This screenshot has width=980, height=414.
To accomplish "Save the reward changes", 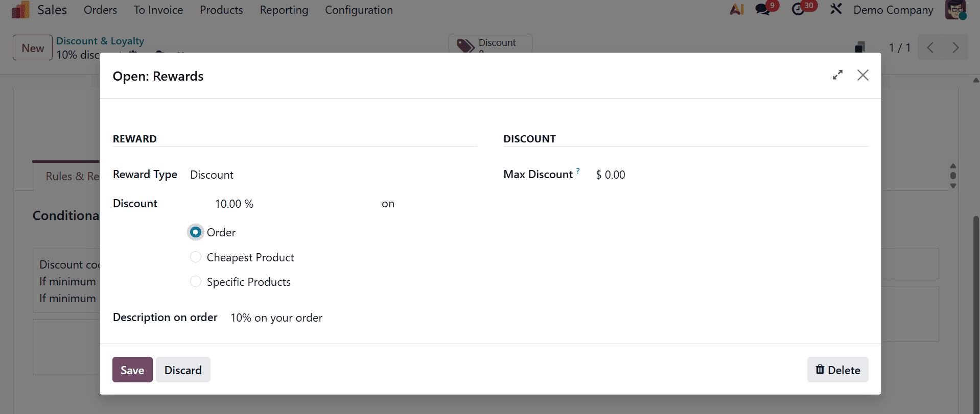I will [132, 370].
